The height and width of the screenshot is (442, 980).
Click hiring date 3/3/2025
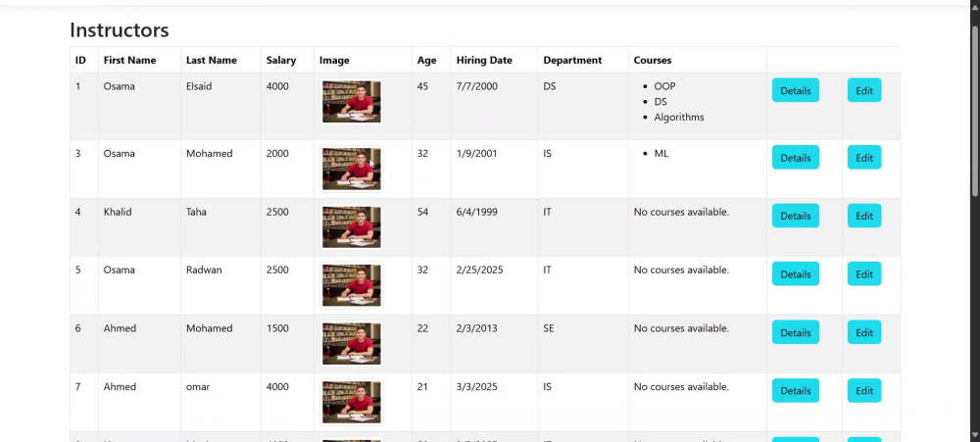tap(477, 387)
